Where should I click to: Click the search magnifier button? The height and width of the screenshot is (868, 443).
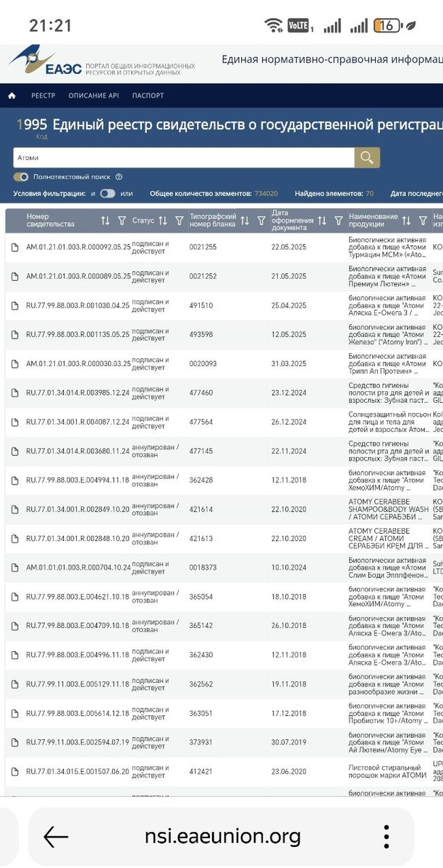367,158
